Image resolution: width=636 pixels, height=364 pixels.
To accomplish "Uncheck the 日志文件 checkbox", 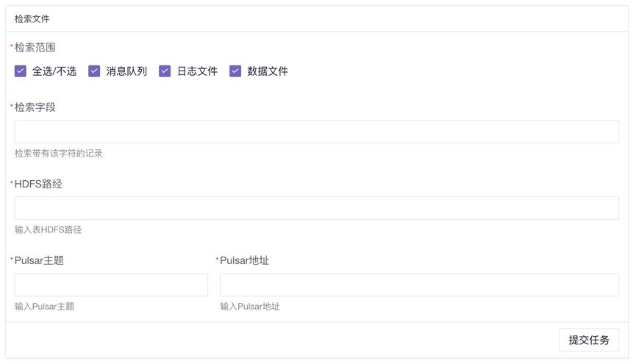I will 165,71.
